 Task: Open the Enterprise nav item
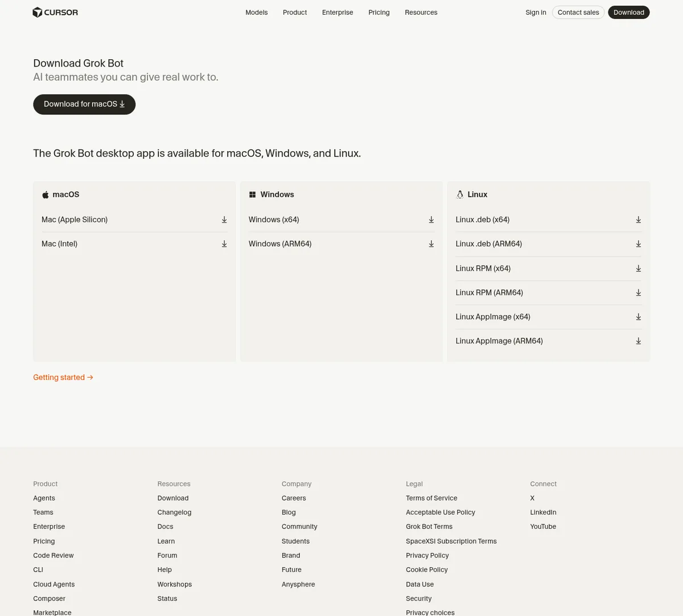click(338, 13)
